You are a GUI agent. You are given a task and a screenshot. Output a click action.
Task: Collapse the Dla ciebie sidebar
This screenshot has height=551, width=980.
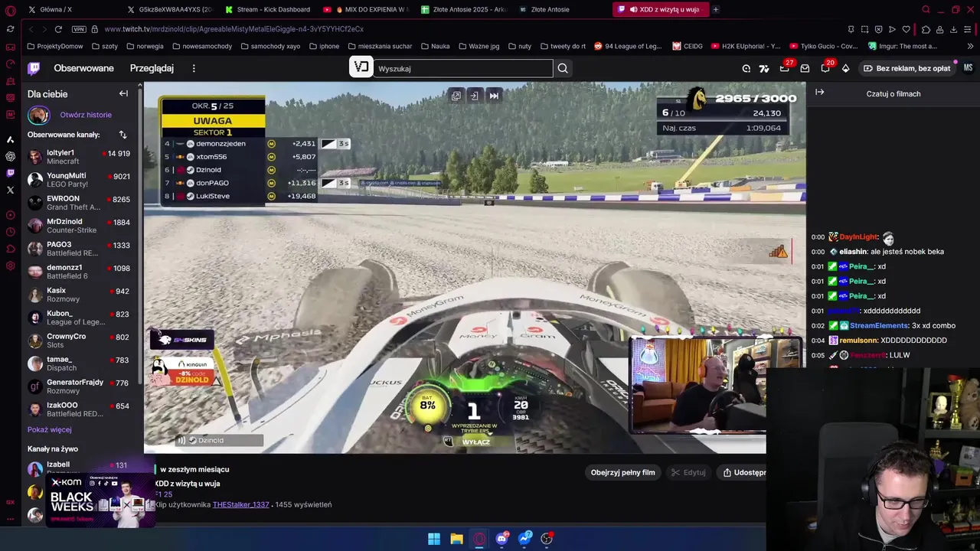pyautogui.click(x=123, y=93)
